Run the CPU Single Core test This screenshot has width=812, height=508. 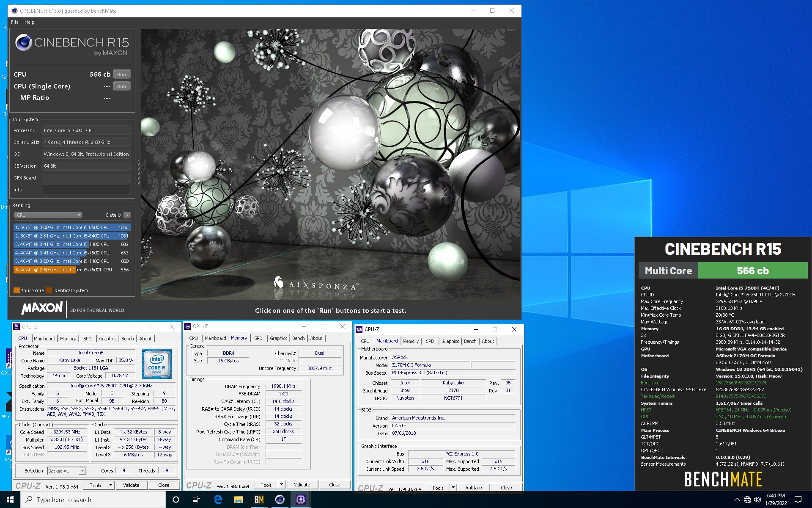[121, 86]
